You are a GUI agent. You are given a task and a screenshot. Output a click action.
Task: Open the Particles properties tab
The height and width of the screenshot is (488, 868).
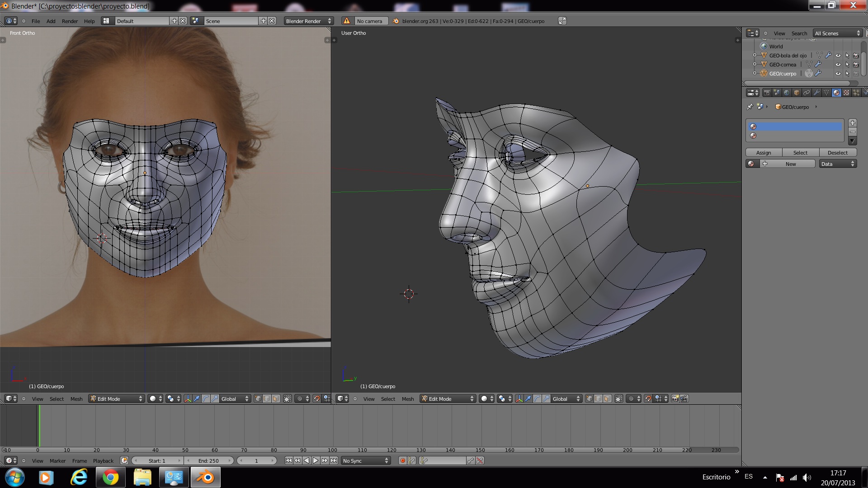coord(856,93)
